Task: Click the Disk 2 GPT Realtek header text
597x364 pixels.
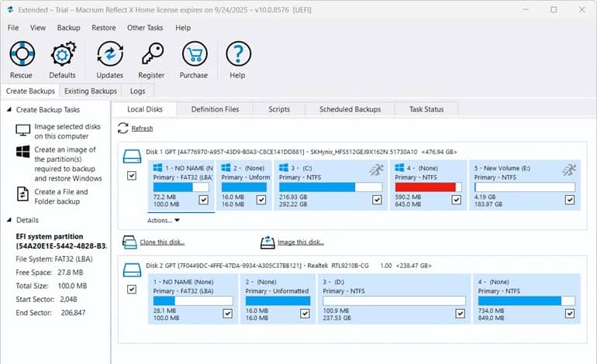Action: (288, 266)
